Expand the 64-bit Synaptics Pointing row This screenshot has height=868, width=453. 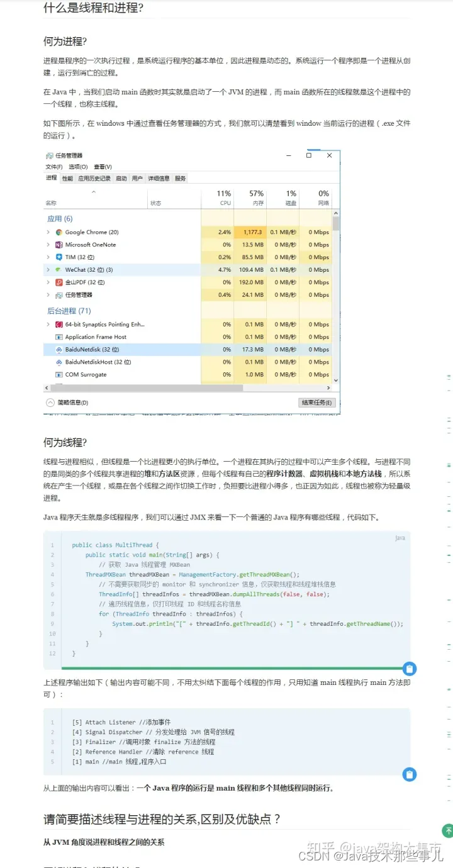point(48,325)
